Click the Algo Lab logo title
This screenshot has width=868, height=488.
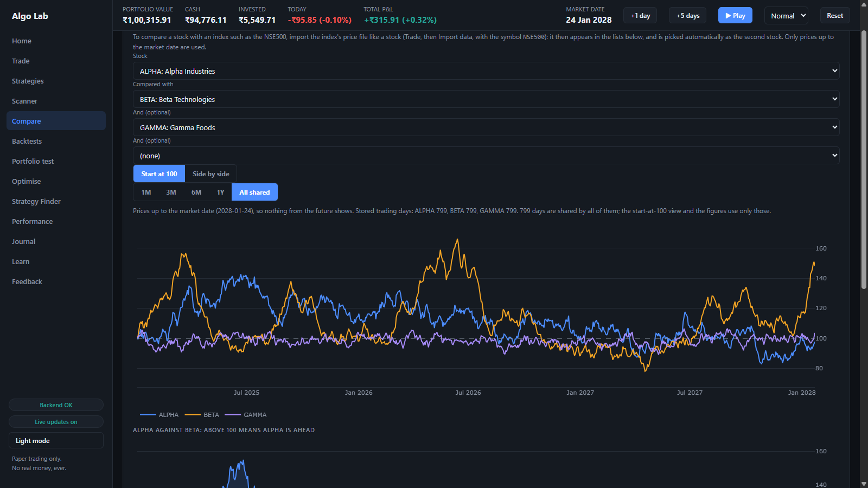coord(30,16)
